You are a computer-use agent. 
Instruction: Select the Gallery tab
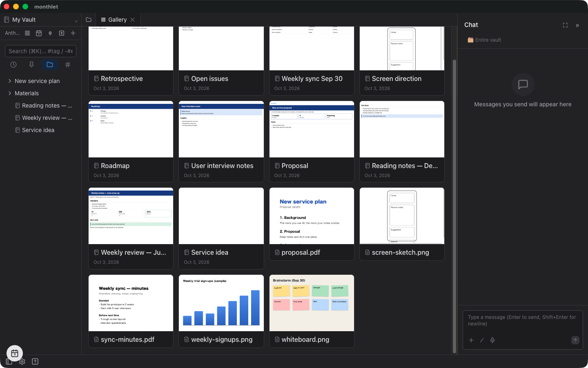118,20
